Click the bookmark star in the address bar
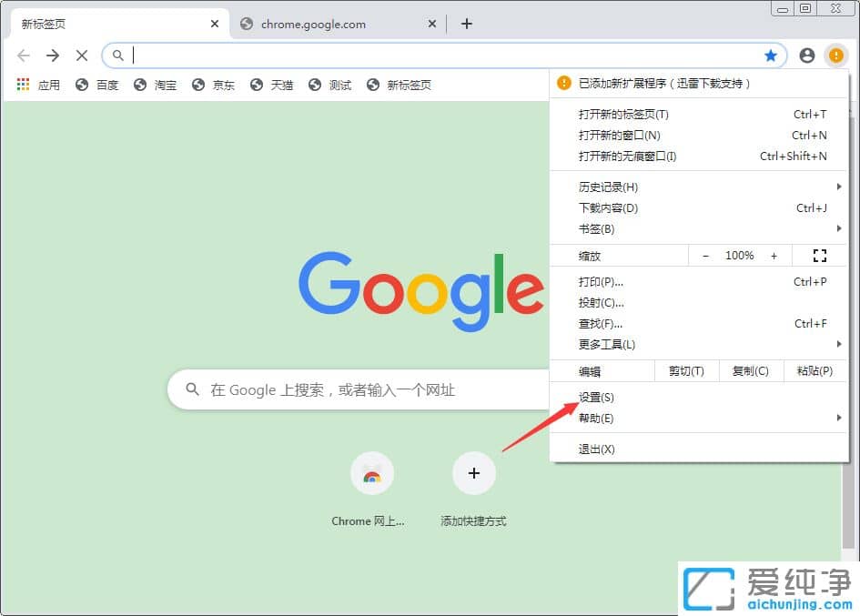Viewport: 860px width, 616px height. [x=771, y=55]
